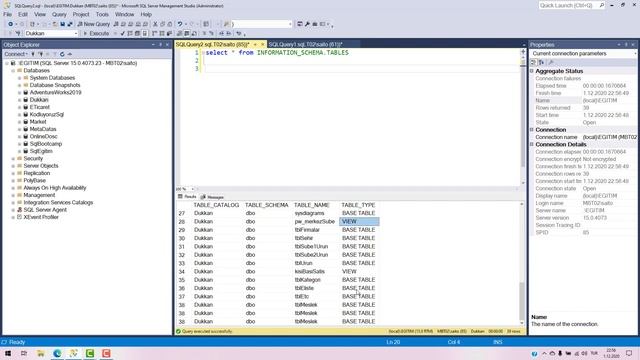Select the KodluyoruzSql database
Image resolution: width=640 pixels, height=360 pixels.
[47, 114]
